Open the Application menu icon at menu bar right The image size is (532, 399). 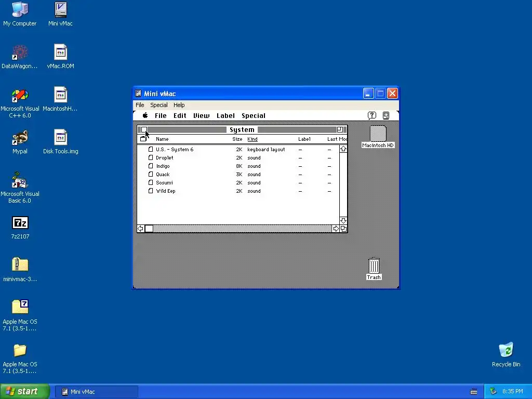pos(386,116)
